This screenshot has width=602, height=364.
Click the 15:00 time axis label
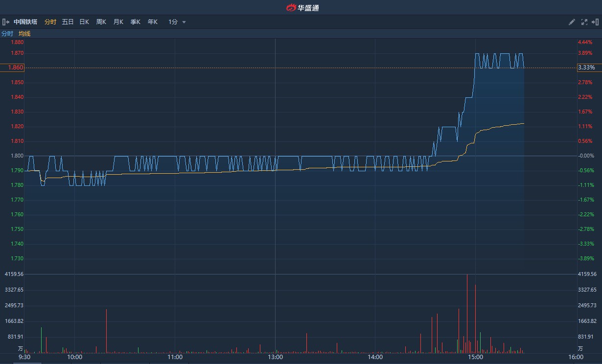coord(476,357)
